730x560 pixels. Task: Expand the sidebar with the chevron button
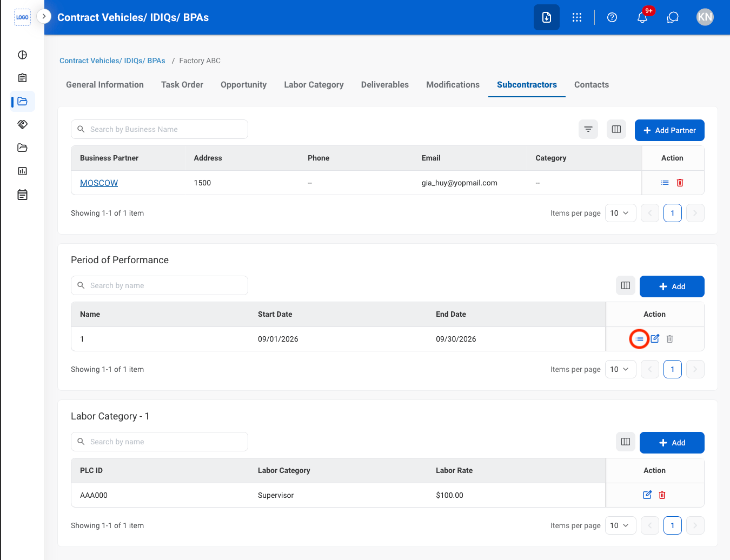44,16
